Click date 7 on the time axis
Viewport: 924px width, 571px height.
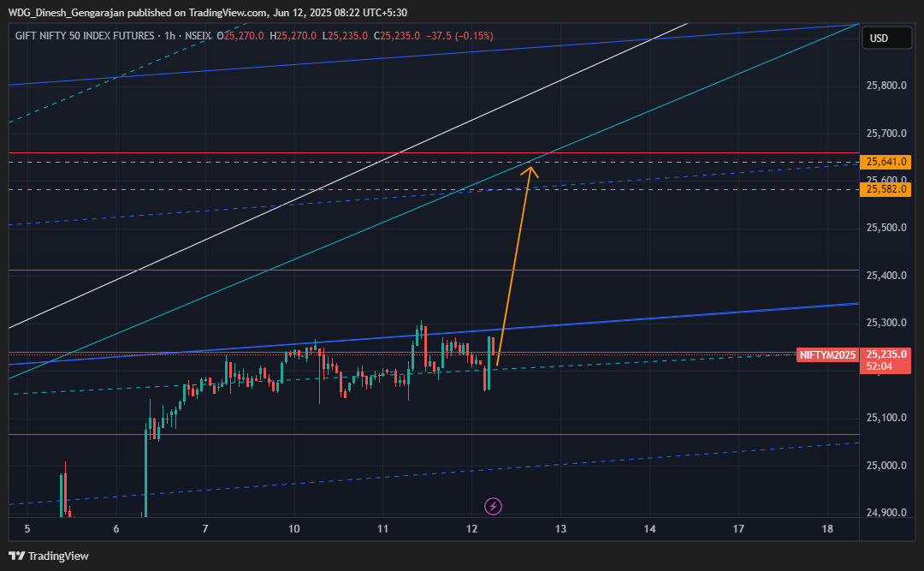[x=205, y=528]
